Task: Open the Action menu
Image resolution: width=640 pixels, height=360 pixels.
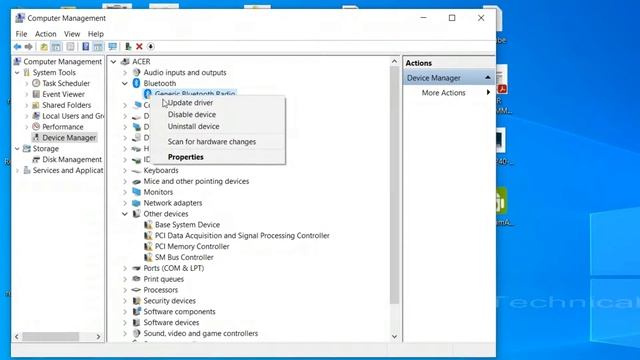Action: click(x=45, y=34)
